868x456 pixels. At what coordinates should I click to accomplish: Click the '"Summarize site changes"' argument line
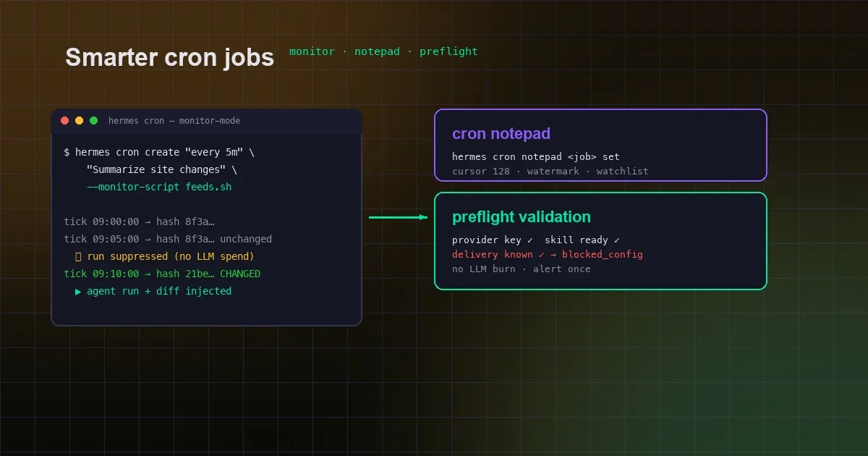click(x=161, y=170)
